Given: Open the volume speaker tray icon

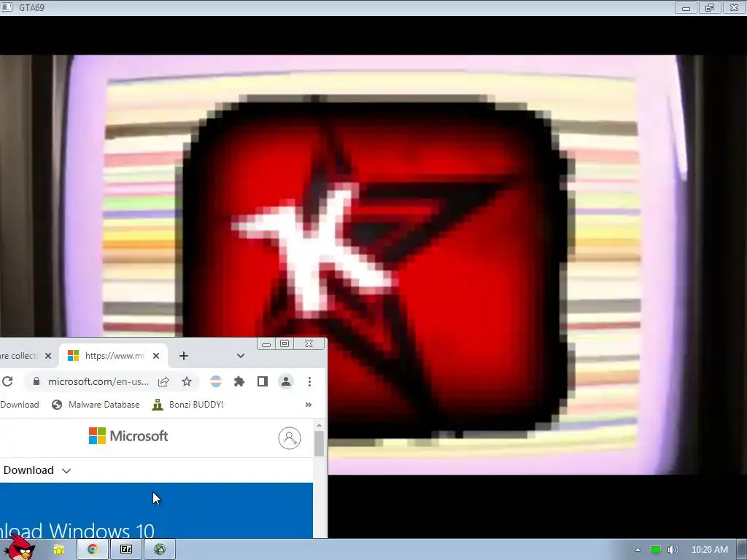Looking at the screenshot, I should click(673, 550).
